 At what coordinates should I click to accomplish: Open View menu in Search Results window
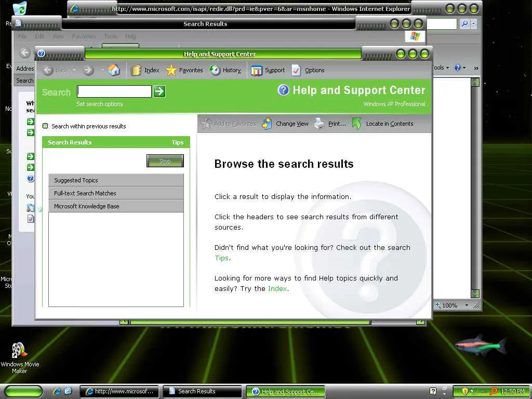(58, 36)
